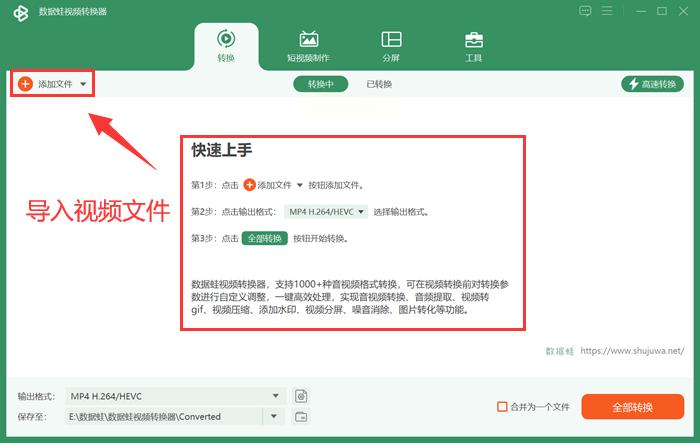Expand the 保存至 path dropdown arrow
The width and height of the screenshot is (700, 443).
pyautogui.click(x=274, y=417)
